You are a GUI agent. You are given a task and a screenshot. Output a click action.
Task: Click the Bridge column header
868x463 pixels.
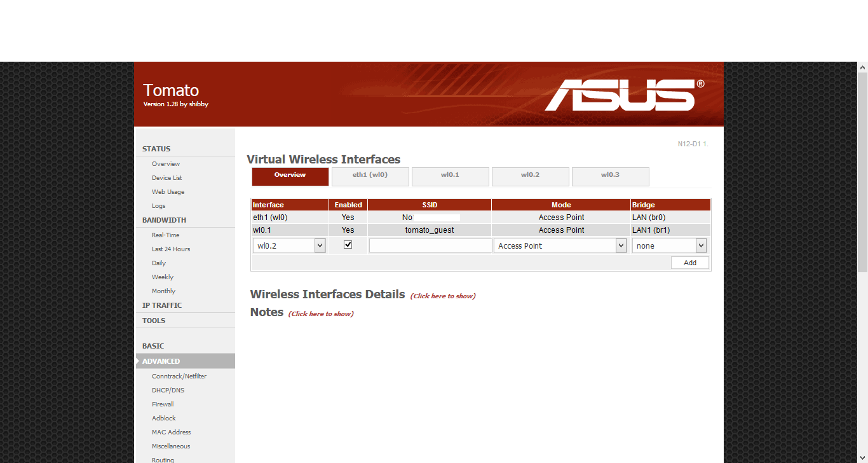point(670,205)
